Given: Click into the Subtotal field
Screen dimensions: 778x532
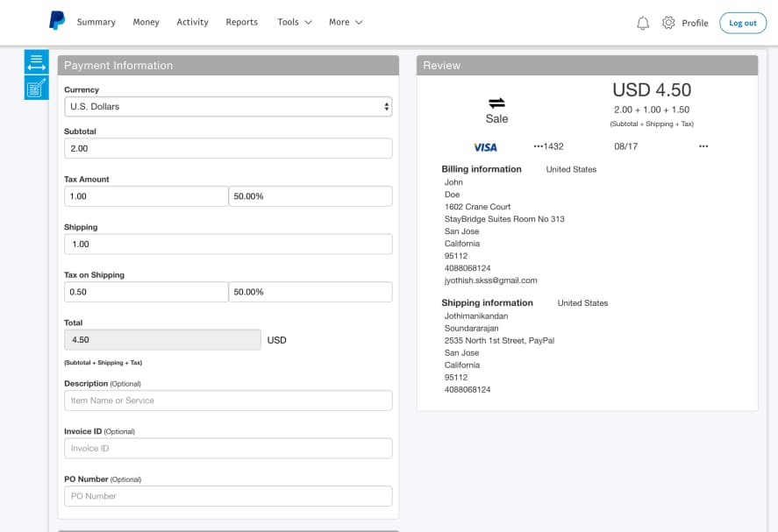Looking at the screenshot, I should pos(228,149).
